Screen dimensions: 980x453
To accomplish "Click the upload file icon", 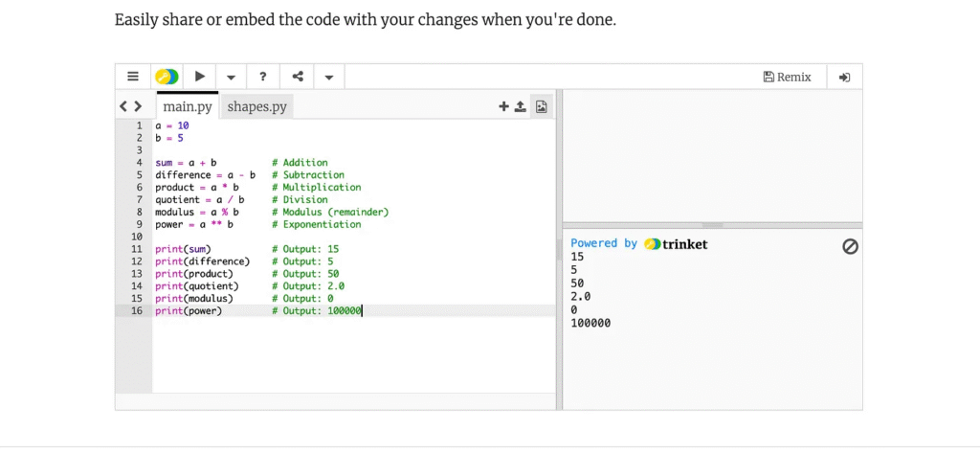I will point(520,107).
